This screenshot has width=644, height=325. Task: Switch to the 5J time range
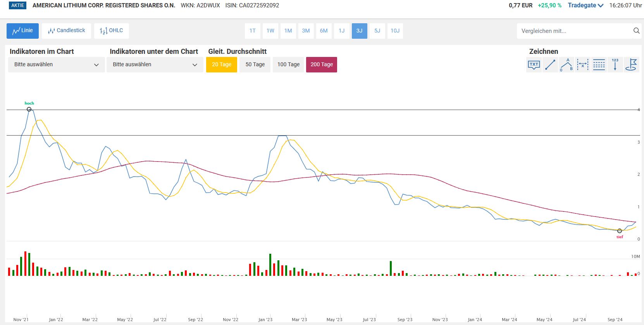click(x=377, y=31)
